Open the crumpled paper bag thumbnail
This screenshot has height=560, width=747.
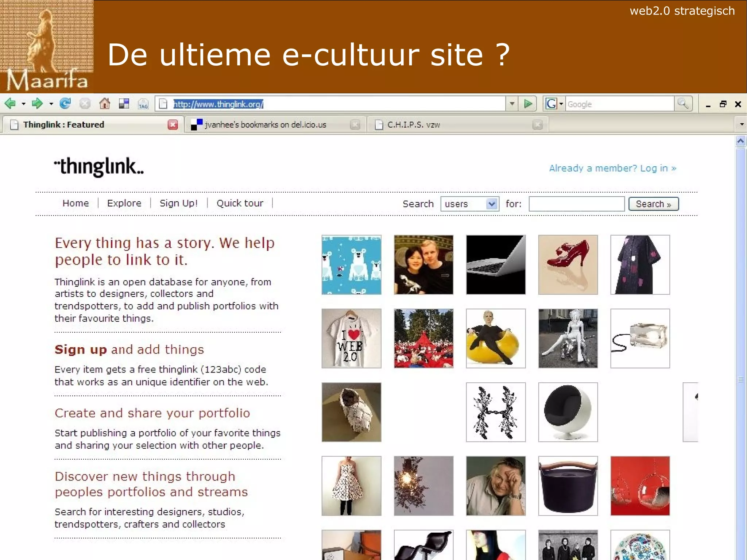click(351, 412)
